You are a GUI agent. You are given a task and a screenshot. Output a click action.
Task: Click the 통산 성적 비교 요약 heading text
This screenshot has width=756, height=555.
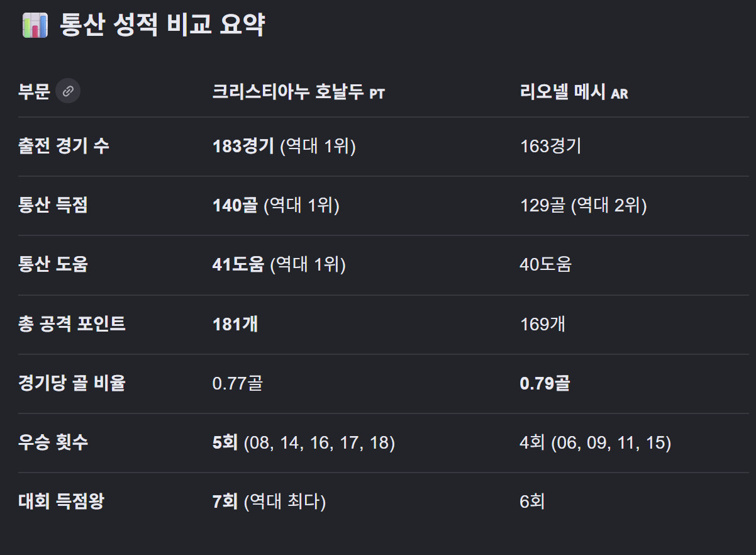[x=162, y=26]
